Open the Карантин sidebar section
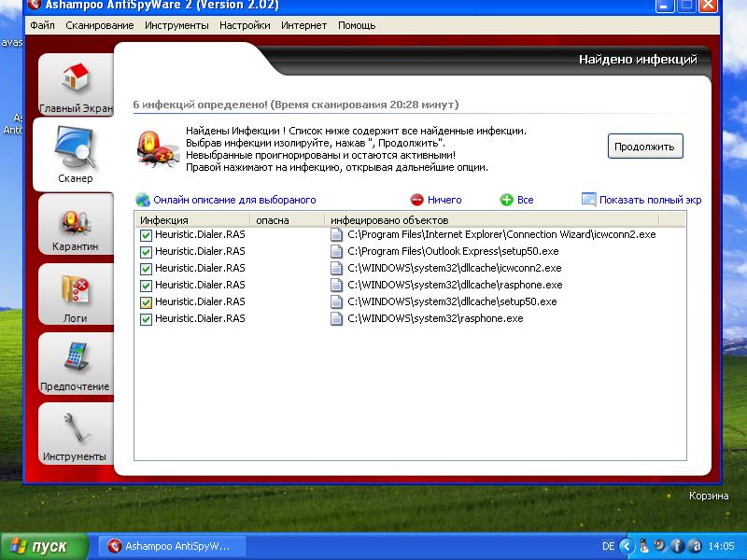747x560 pixels. (76, 224)
